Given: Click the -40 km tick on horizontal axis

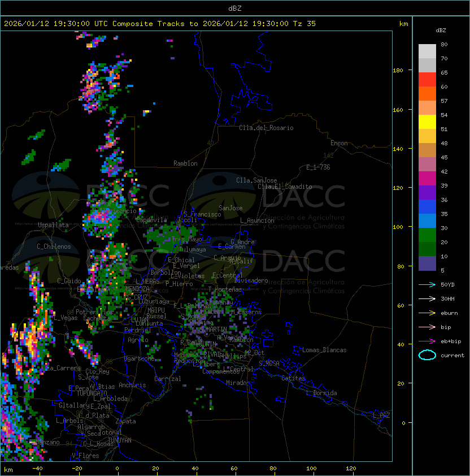Looking at the screenshot, I should click(x=38, y=469).
